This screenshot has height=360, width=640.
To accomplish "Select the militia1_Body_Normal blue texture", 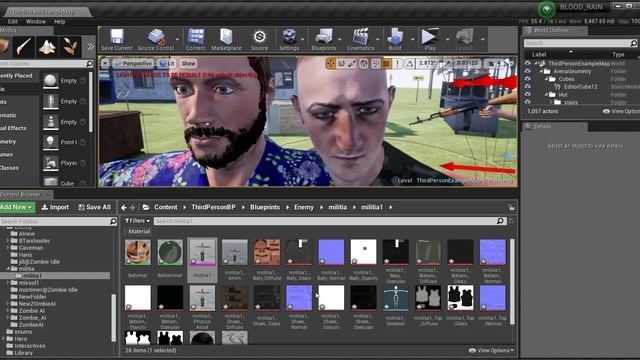I will tap(331, 253).
